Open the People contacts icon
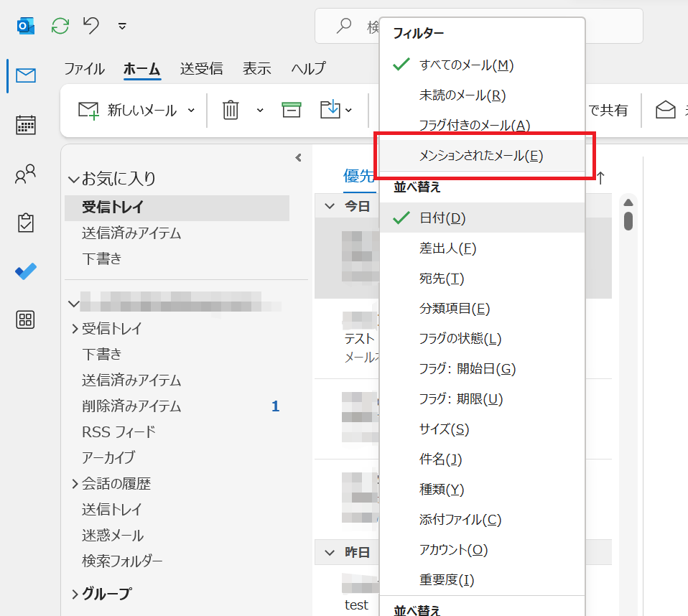Viewport: 688px width, 616px height. coord(26,174)
